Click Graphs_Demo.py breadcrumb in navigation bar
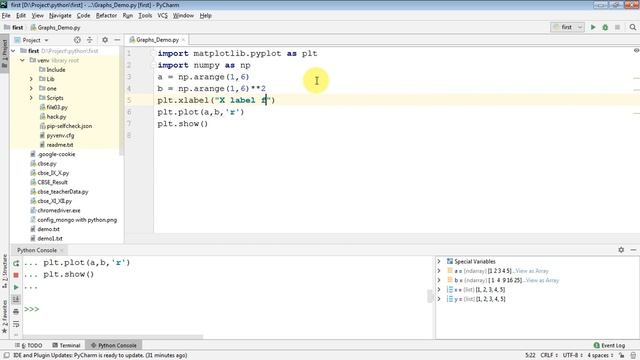The image size is (640, 360). pos(55,27)
